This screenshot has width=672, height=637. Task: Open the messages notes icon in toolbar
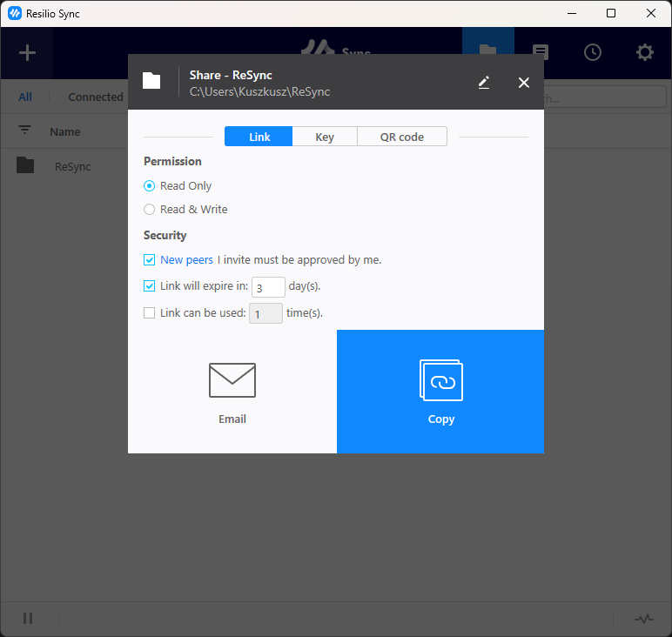pyautogui.click(x=541, y=52)
